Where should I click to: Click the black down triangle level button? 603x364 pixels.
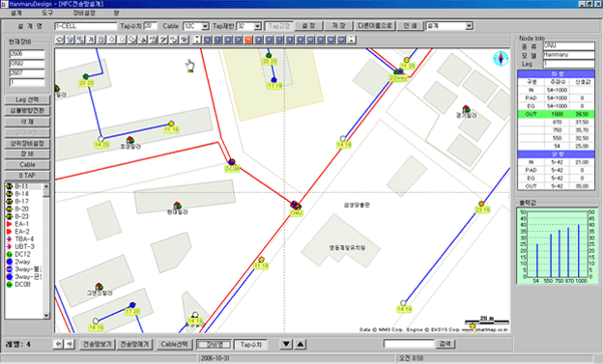[286, 344]
